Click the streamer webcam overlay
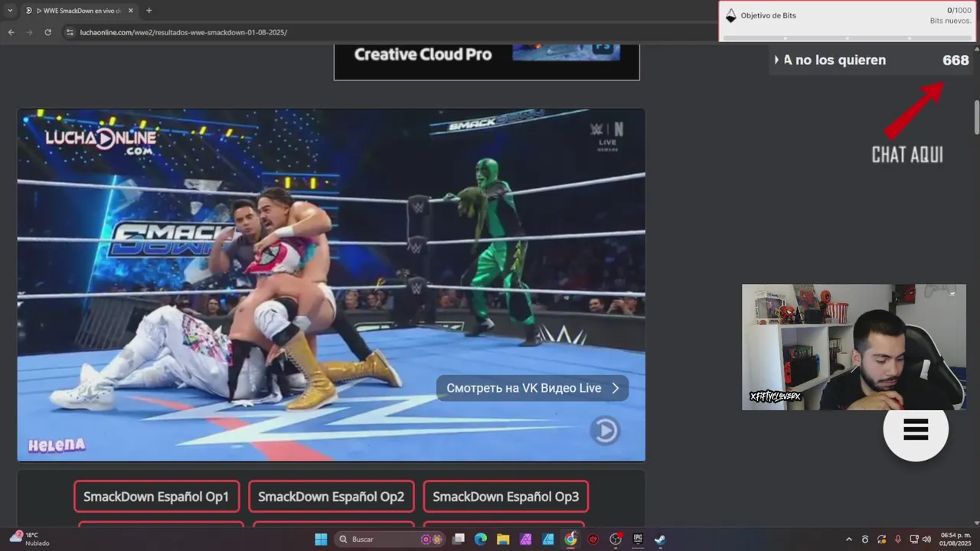 tap(854, 347)
